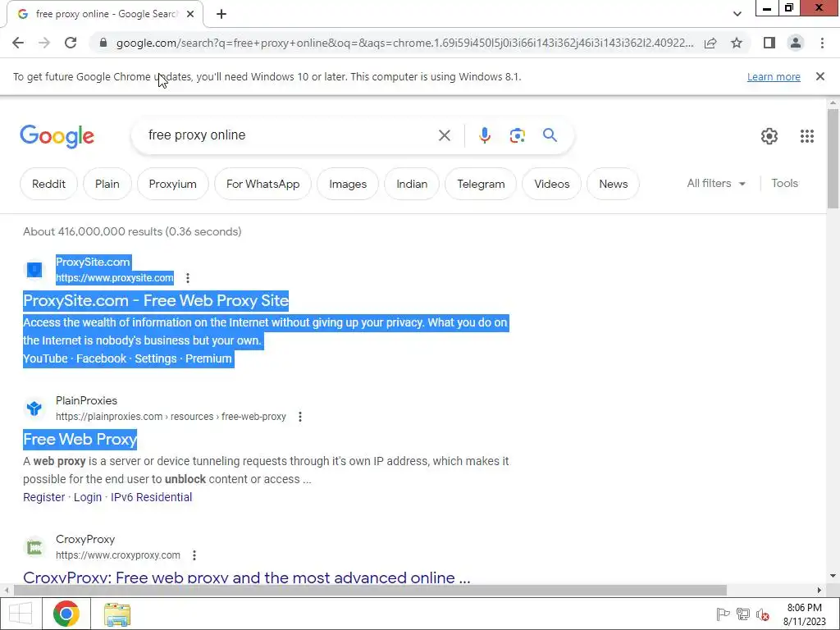The image size is (840, 630).
Task: Click the vertical scrollbar thumb
Action: [x=833, y=158]
